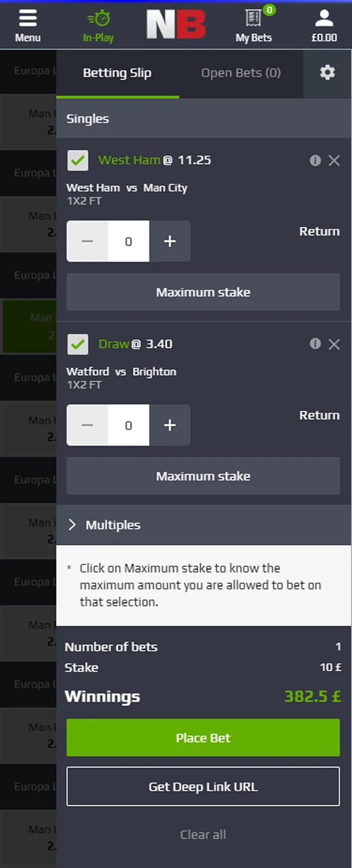
Task: Decrease stake for Draw bet
Action: click(87, 425)
